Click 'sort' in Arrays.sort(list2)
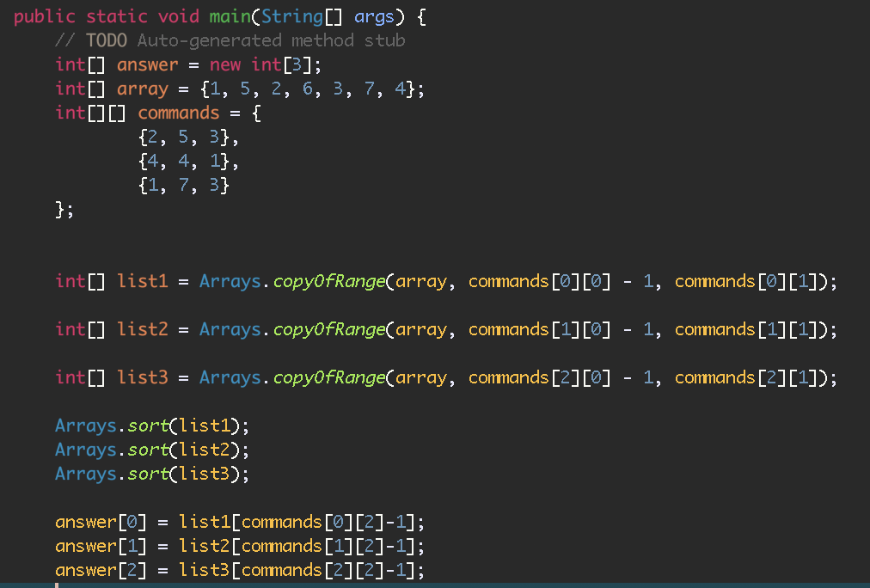870x588 pixels. click(148, 450)
